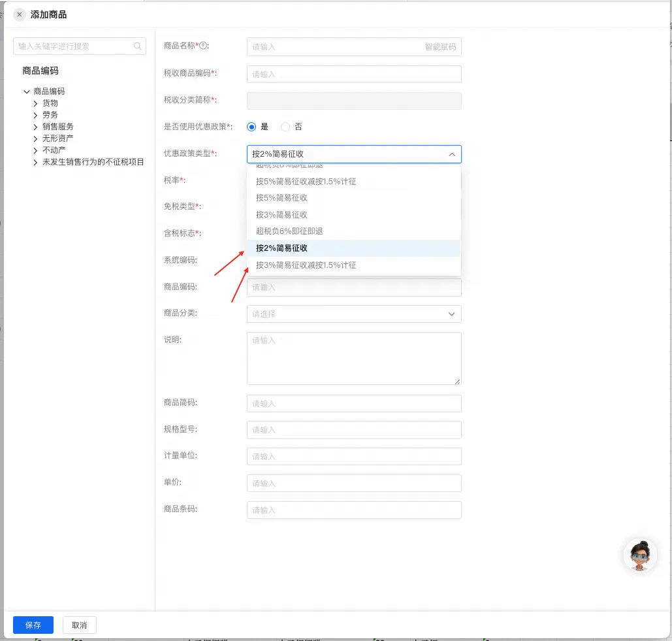Click the 说明 text area
The width and height of the screenshot is (672, 641).
(354, 358)
